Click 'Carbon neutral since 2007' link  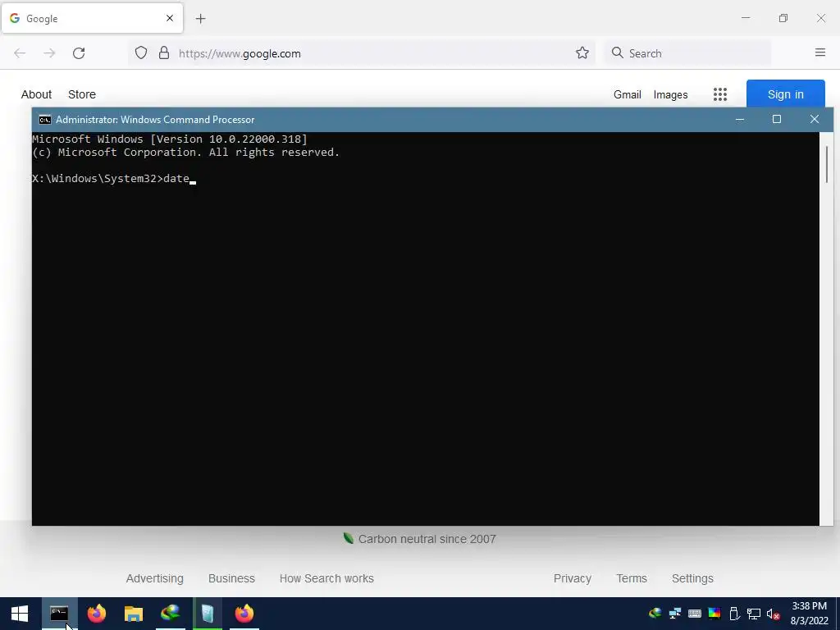pos(427,539)
